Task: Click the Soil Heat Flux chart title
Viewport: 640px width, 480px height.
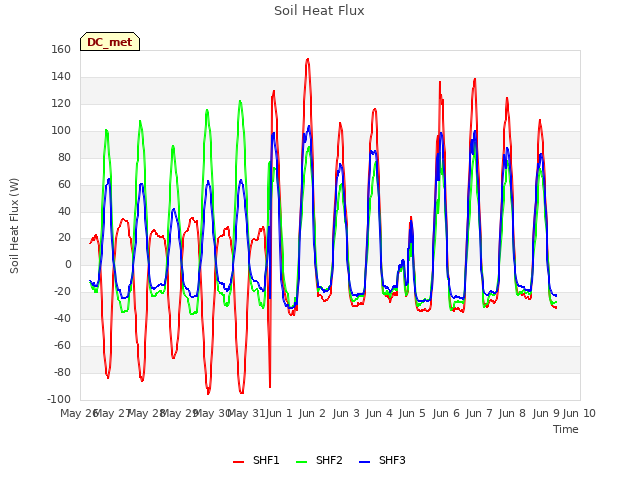Action: [x=319, y=11]
